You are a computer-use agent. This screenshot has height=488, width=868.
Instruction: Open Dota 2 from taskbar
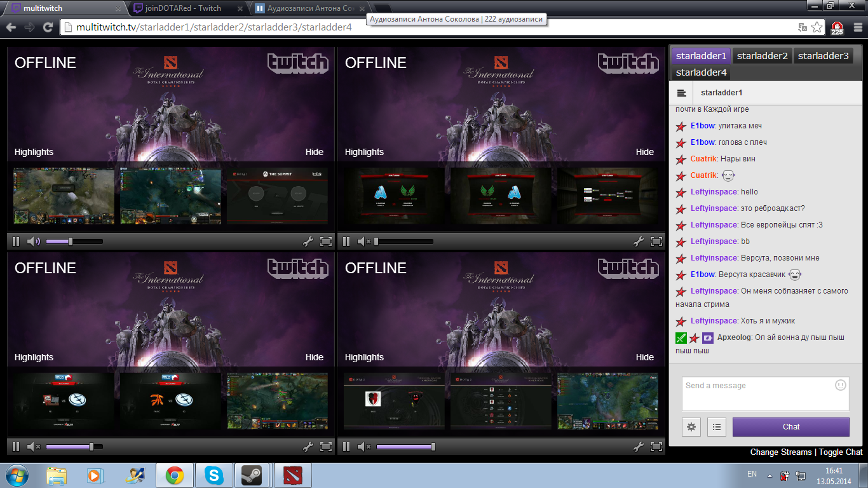(293, 475)
